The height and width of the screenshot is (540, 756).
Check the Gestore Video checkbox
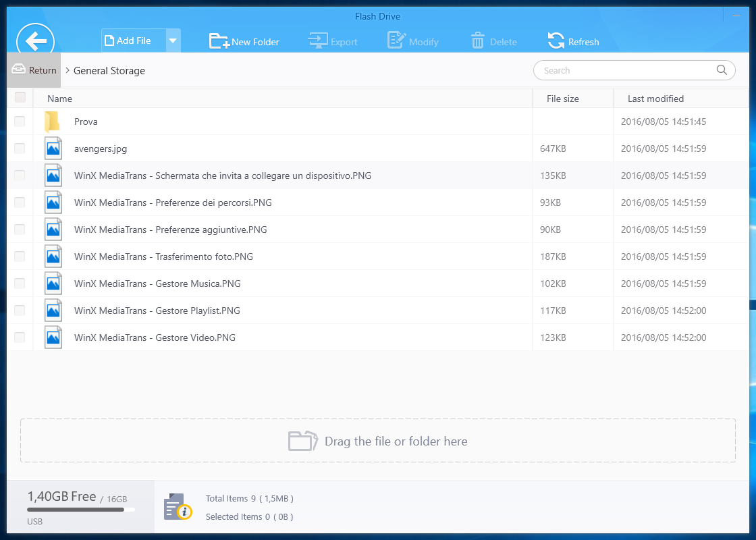click(x=20, y=337)
